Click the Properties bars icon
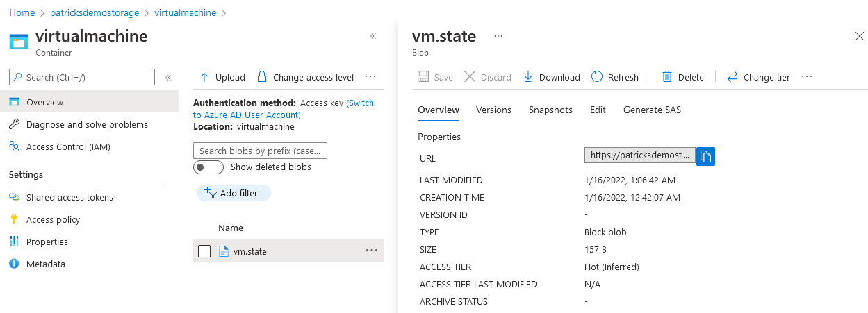This screenshot has height=313, width=868. coord(14,242)
